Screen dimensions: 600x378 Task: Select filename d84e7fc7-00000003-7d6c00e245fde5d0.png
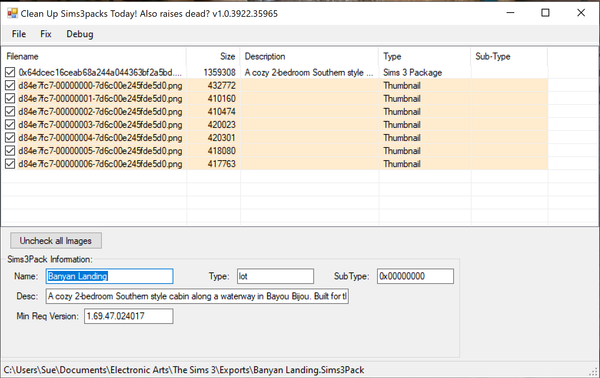coord(100,125)
